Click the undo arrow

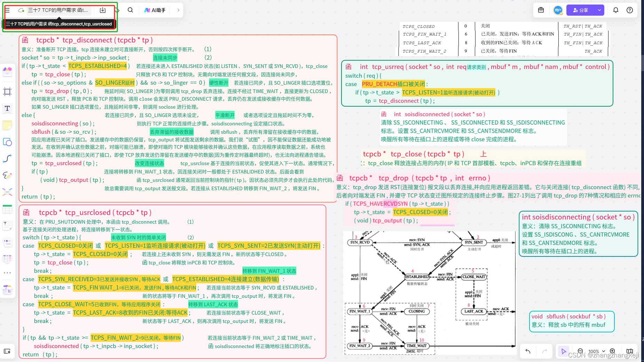click(x=528, y=351)
